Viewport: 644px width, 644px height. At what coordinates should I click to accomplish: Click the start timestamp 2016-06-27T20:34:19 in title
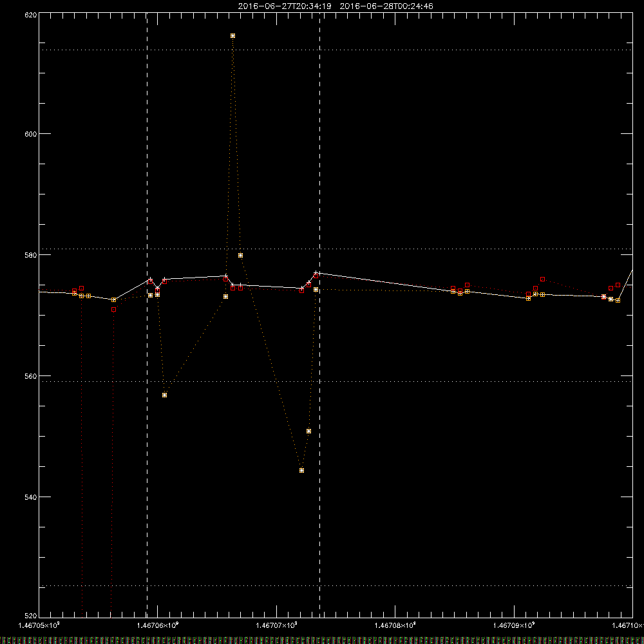click(x=284, y=6)
